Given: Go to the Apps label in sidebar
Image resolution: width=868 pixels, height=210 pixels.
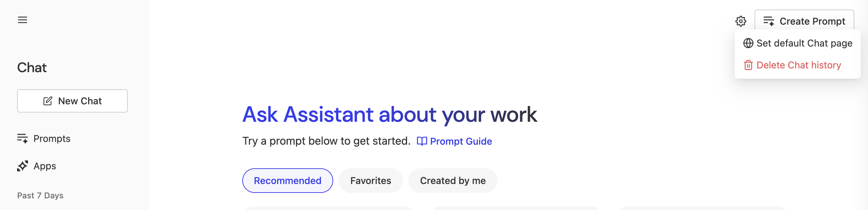Looking at the screenshot, I should [45, 166].
